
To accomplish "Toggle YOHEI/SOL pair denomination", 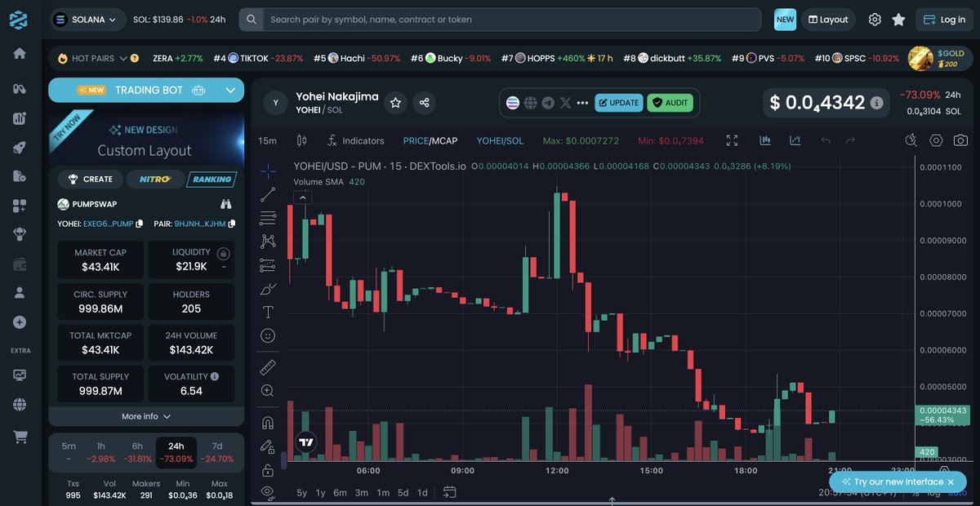I will tap(500, 140).
